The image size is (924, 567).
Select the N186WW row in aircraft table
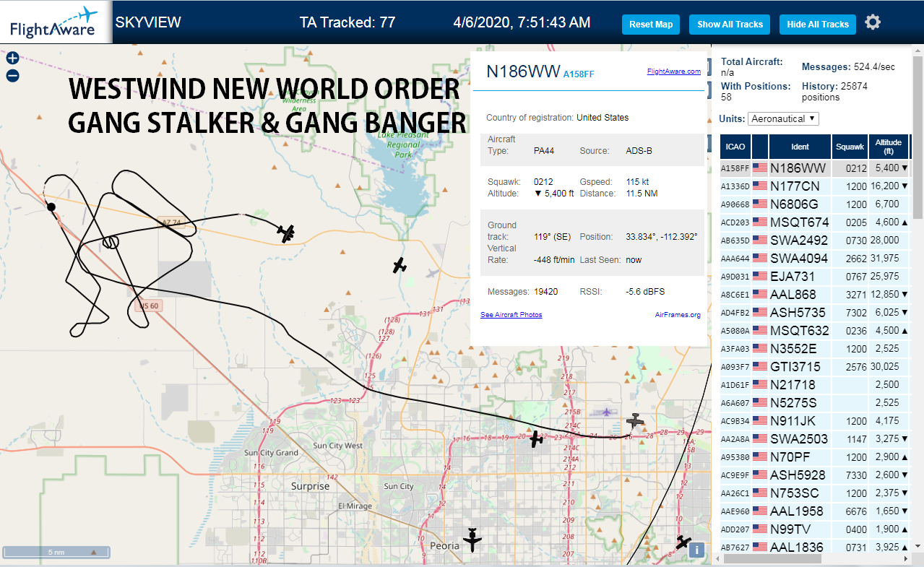click(815, 168)
